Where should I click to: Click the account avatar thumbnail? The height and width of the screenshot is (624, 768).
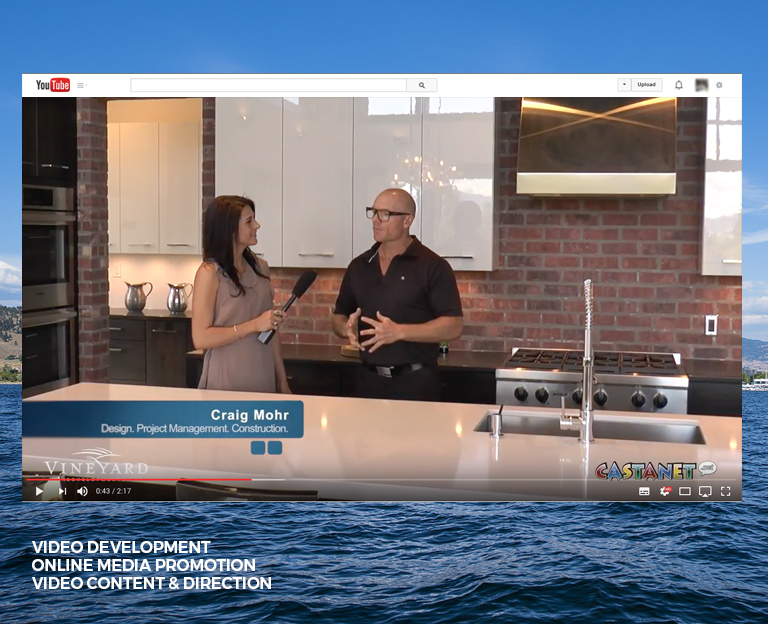point(702,85)
